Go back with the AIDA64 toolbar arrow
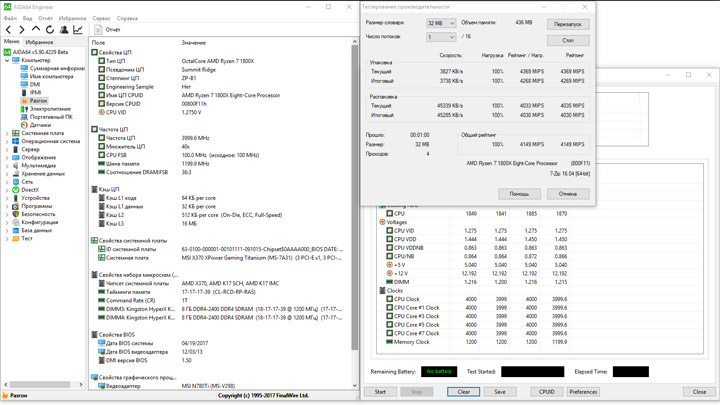The height and width of the screenshot is (405, 720). click(8, 30)
